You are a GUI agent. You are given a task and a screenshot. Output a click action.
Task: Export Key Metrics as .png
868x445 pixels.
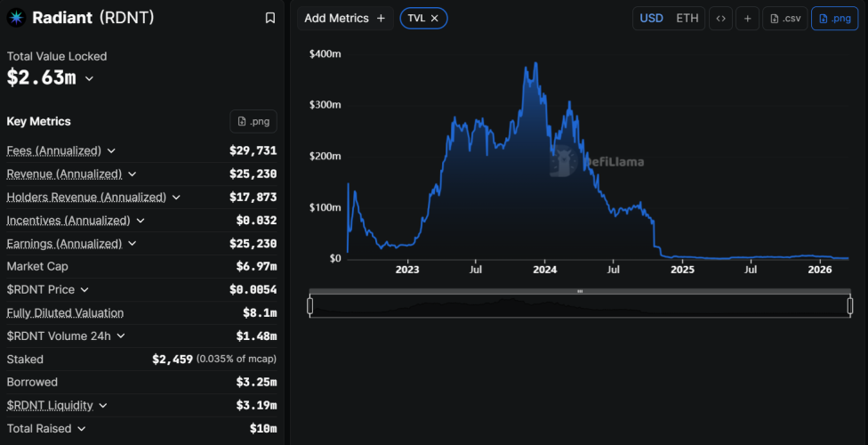(x=253, y=121)
